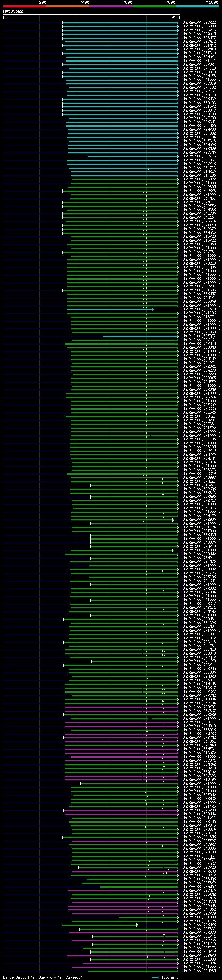Open the UniRef100_C6TNY2 hit
The width and height of the screenshot is (222, 980).
[199, 45]
